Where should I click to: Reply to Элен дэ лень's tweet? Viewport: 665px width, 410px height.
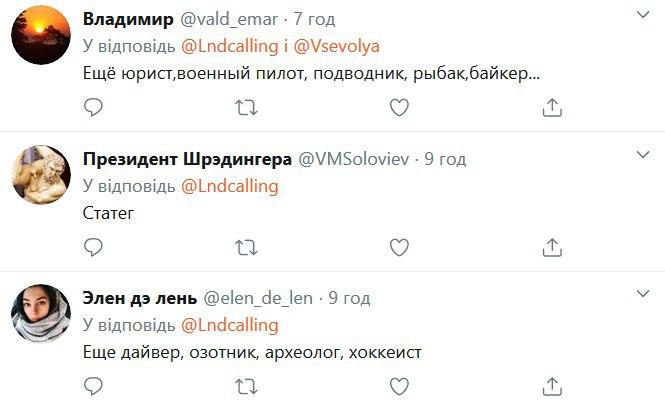[x=93, y=384]
